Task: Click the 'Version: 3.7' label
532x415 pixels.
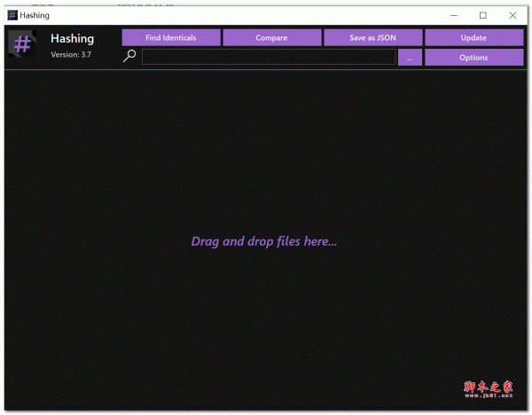Action: 71,55
